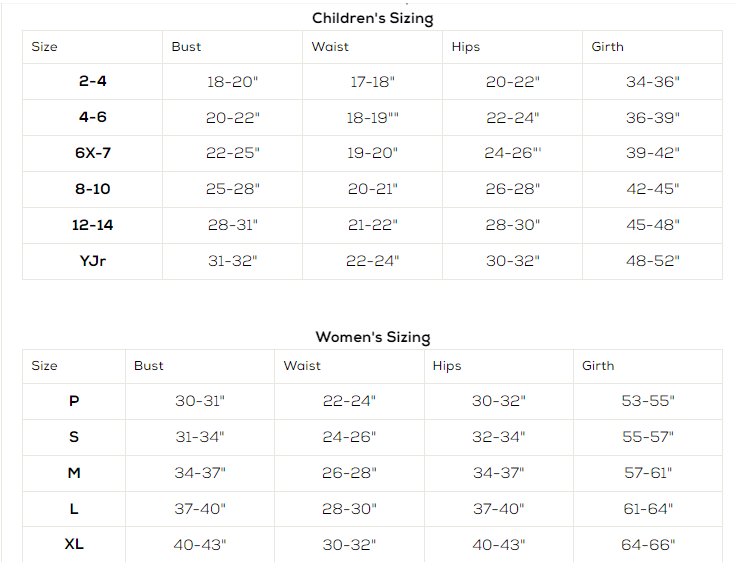The height and width of the screenshot is (562, 736).
Task: Select the 6X-7 size cell
Action: (92, 153)
